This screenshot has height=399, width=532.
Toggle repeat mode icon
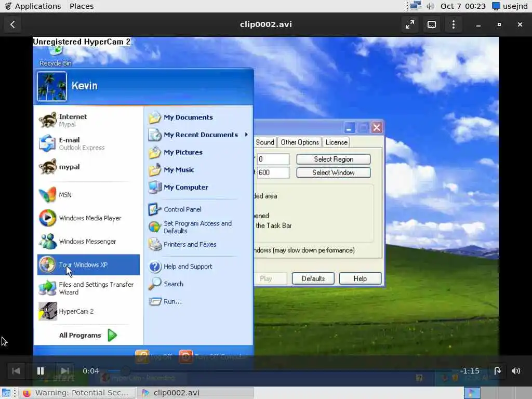point(497,371)
